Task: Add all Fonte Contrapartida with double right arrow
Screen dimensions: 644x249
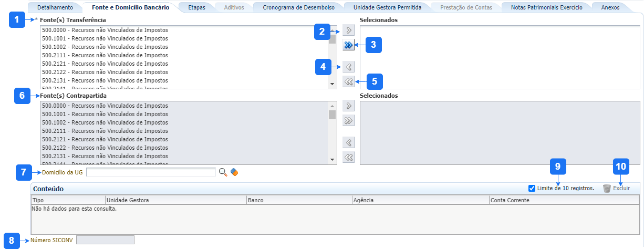Action: click(x=348, y=121)
